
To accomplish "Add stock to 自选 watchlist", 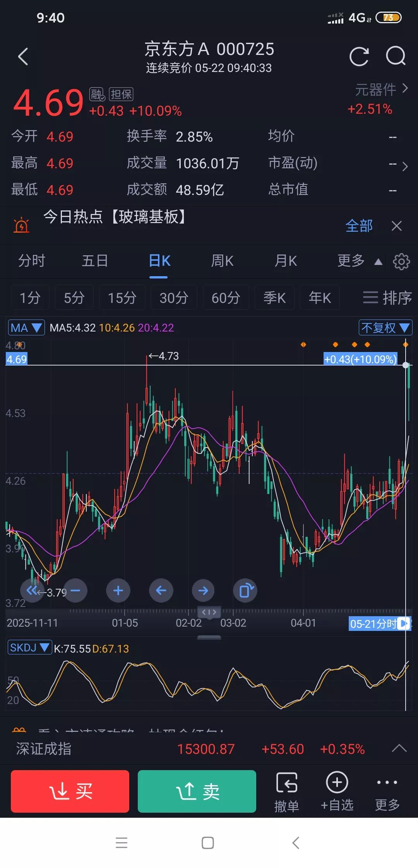I will point(337,791).
